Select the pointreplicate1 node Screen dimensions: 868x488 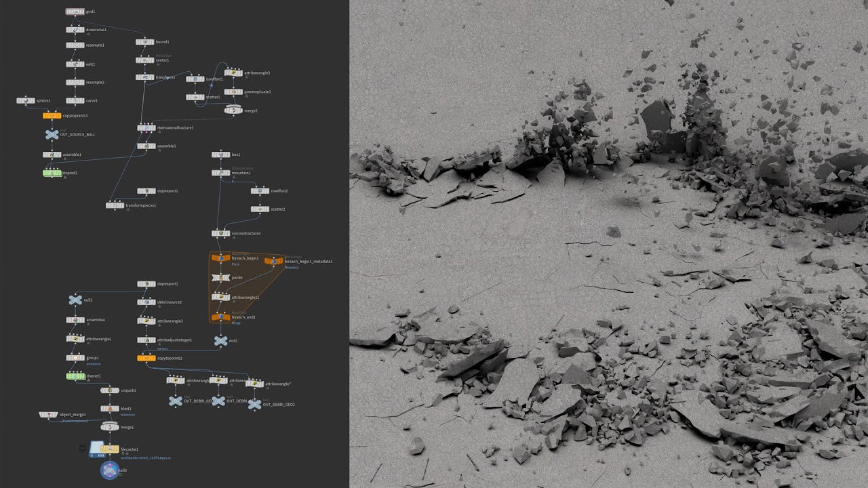[233, 91]
